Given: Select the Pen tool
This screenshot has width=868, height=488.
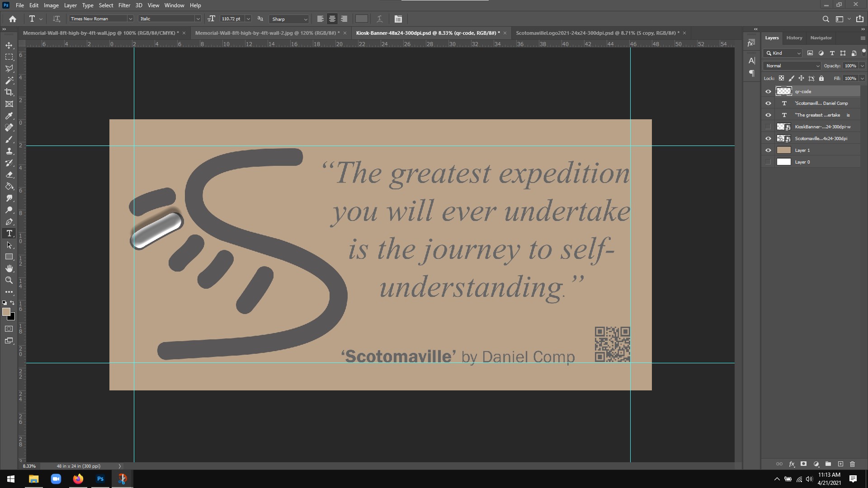Looking at the screenshot, I should coord(9,221).
